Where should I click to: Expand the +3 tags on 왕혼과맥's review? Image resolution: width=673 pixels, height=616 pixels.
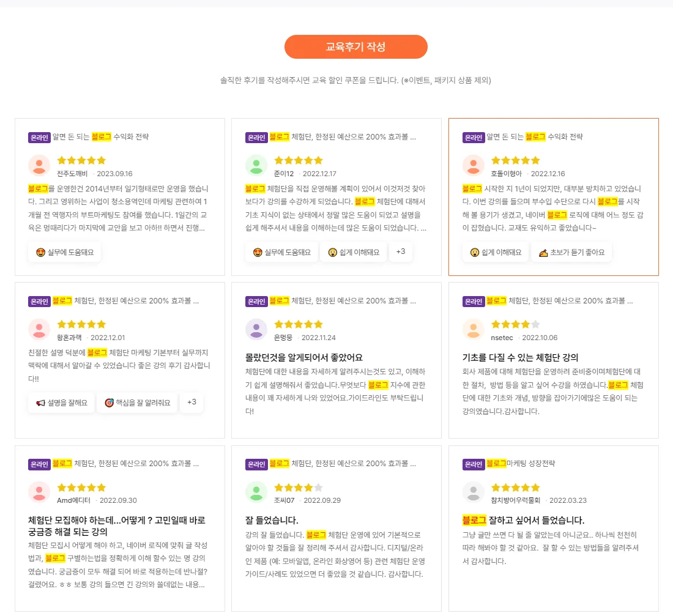[191, 403]
